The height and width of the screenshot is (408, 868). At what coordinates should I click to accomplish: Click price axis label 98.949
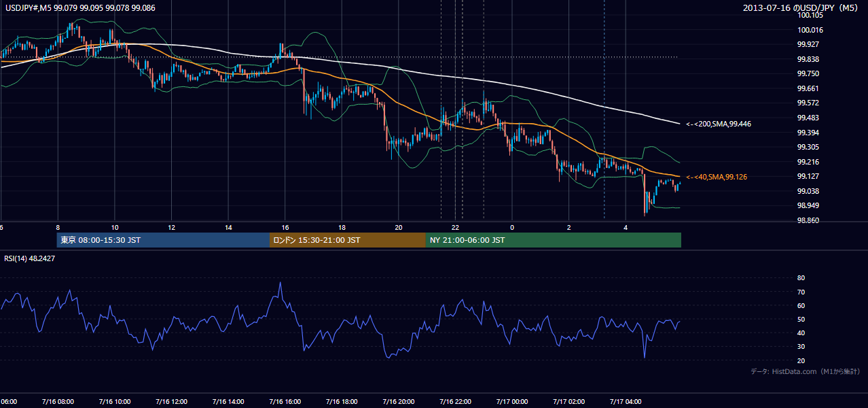[x=809, y=205]
